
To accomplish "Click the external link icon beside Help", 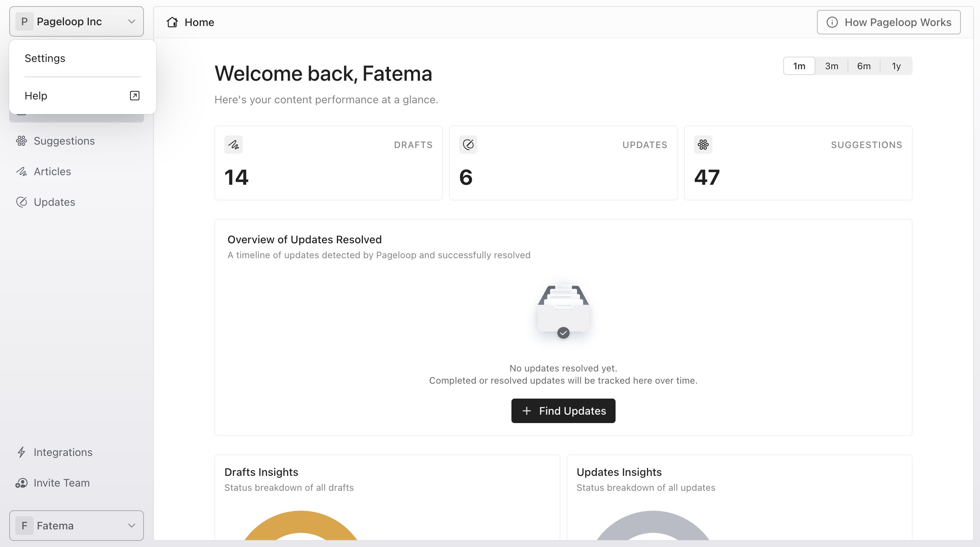I will [x=135, y=96].
